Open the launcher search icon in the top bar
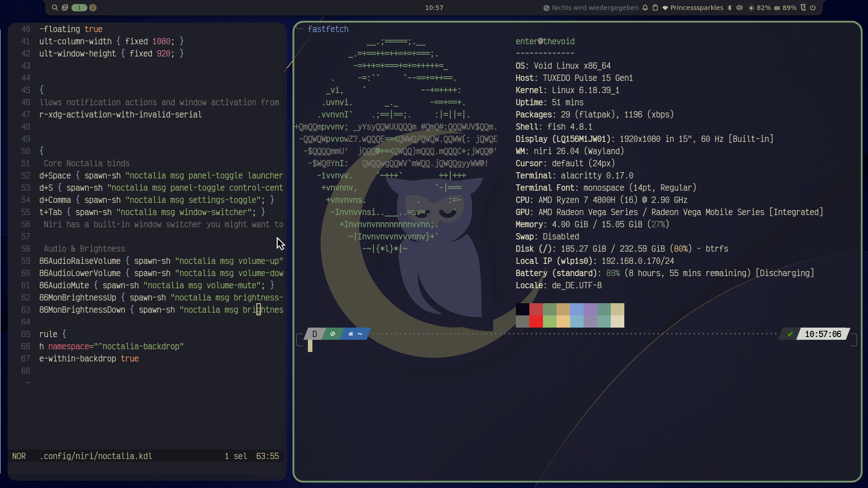The width and height of the screenshot is (868, 488). pyautogui.click(x=55, y=8)
